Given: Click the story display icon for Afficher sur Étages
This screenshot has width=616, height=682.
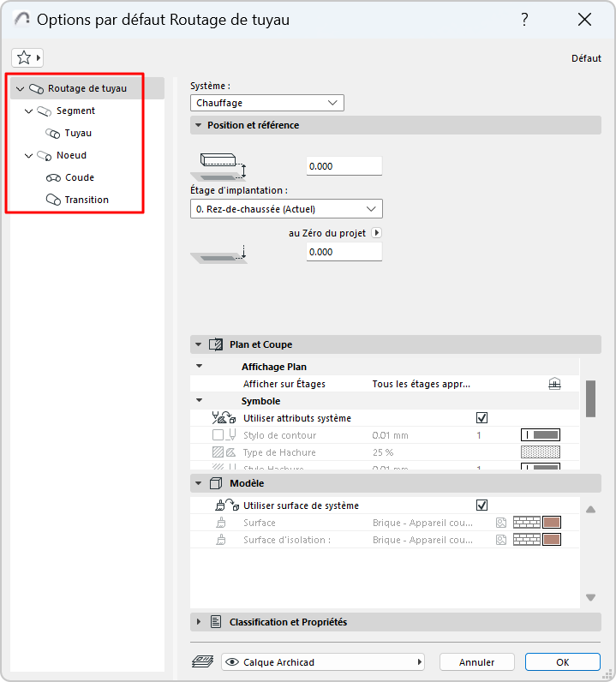Looking at the screenshot, I should [554, 384].
